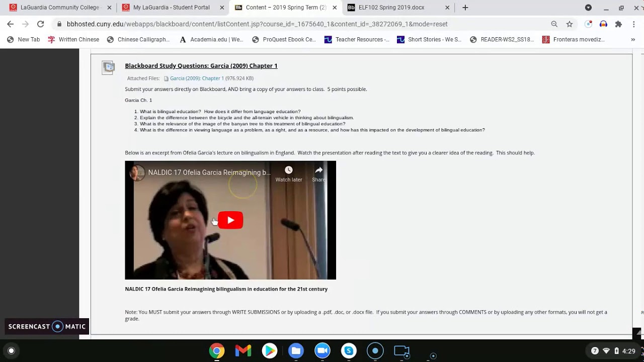The height and width of the screenshot is (362, 644).
Task: Open the tab search dropdown arrow
Action: coord(588,8)
